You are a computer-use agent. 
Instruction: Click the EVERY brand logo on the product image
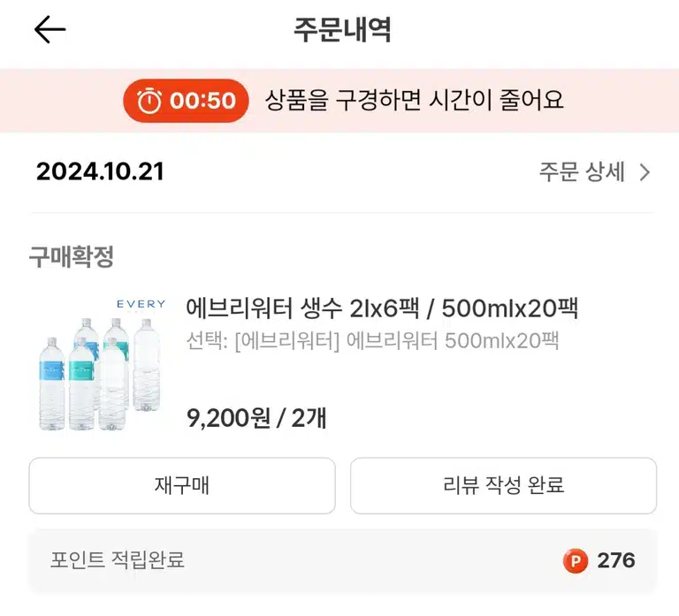(141, 304)
